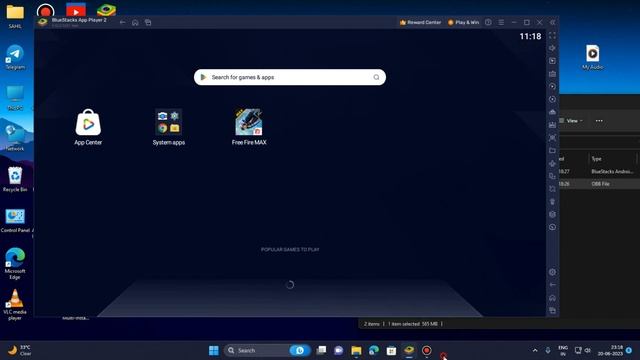
Task: Open Microsoft Edge desktop shortcut
Action: [x=15, y=263]
